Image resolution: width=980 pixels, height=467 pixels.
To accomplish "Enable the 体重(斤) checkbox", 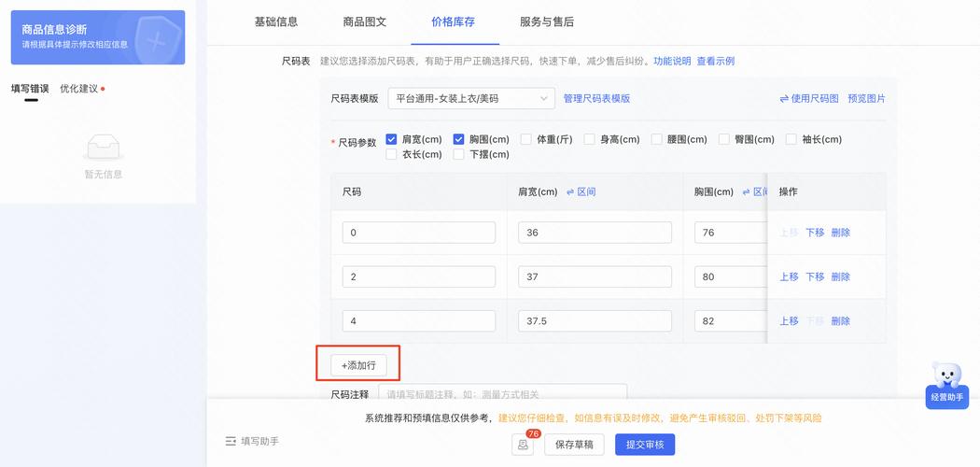I will (525, 139).
